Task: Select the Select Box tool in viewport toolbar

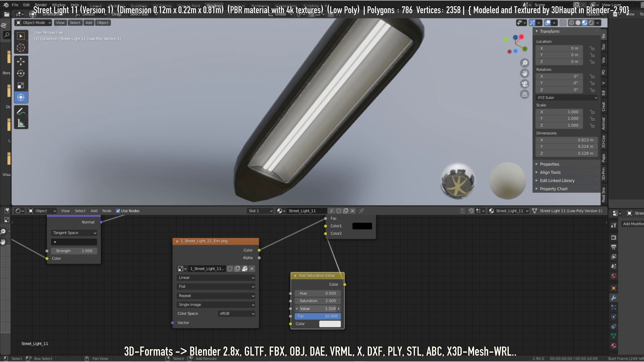Action: click(x=21, y=36)
